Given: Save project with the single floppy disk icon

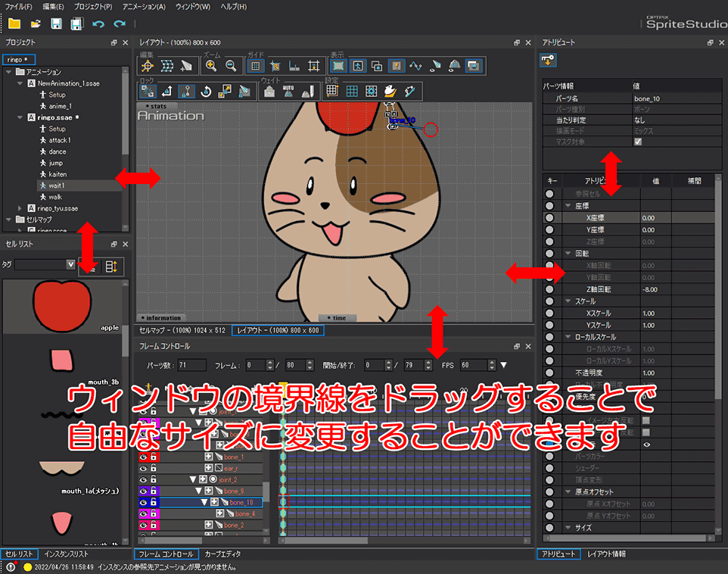Looking at the screenshot, I should tap(56, 23).
